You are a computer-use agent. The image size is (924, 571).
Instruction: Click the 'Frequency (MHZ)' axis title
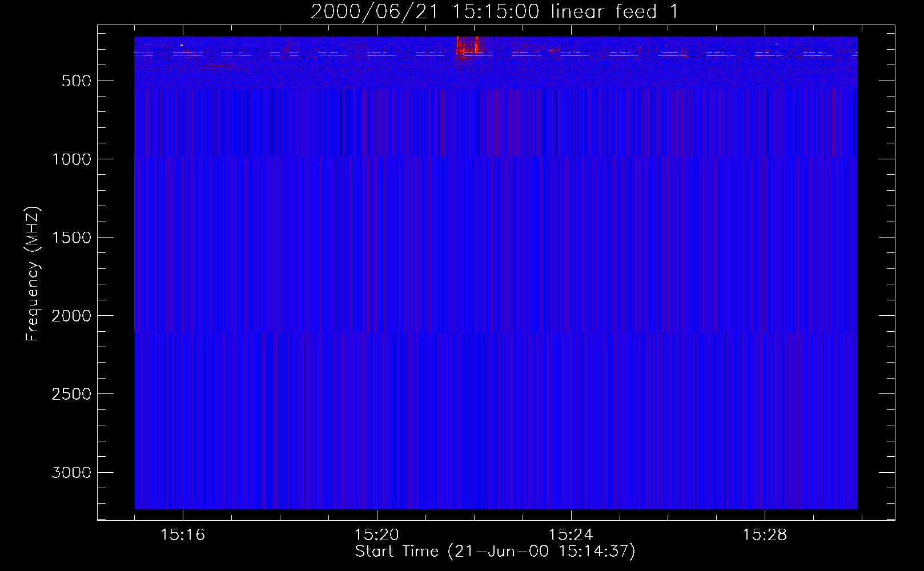pos(33,274)
